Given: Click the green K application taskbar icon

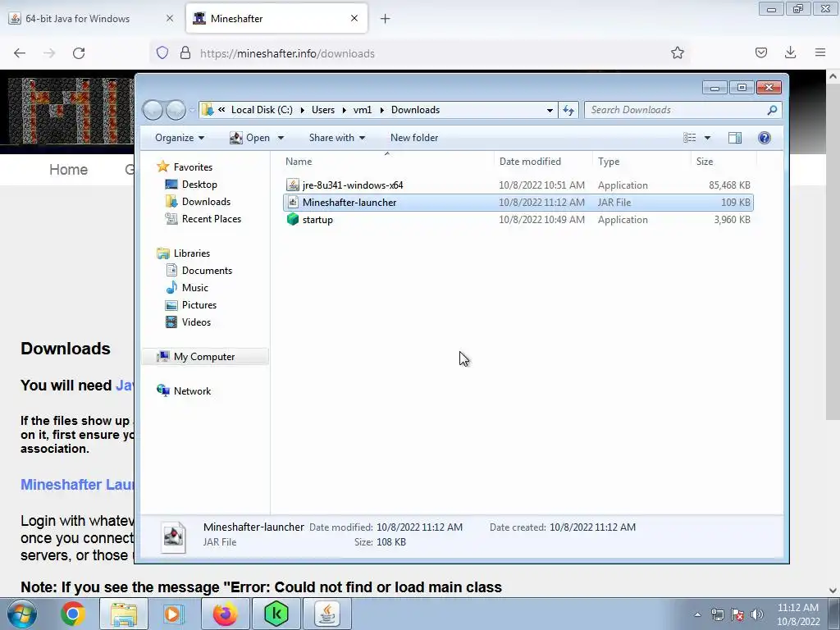Looking at the screenshot, I should [x=276, y=614].
